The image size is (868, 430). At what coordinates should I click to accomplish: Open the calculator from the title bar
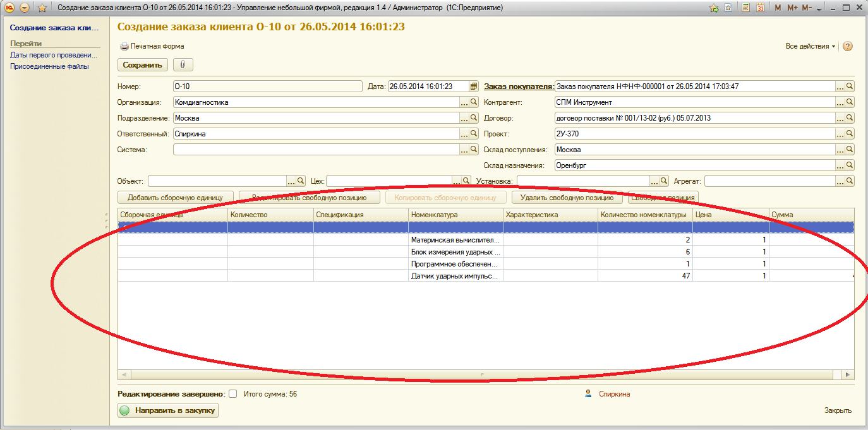coord(746,8)
